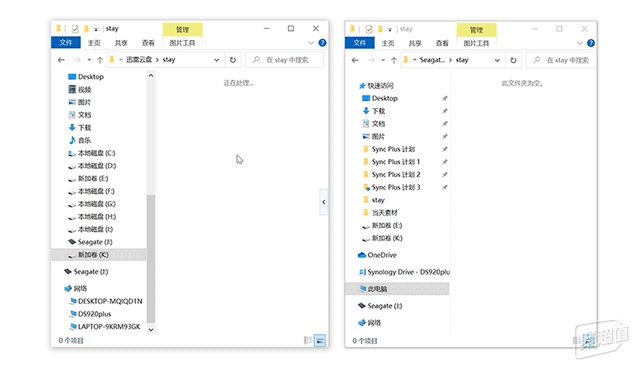Open stay folder in right quick access
640x370 pixels.
point(373,200)
